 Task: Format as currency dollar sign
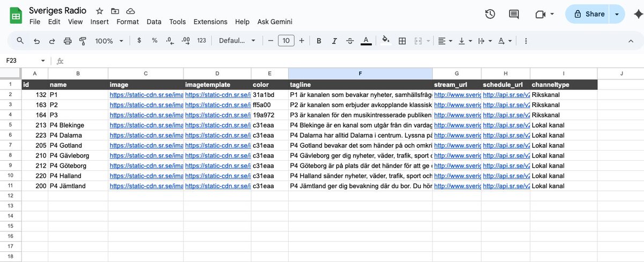tap(140, 41)
